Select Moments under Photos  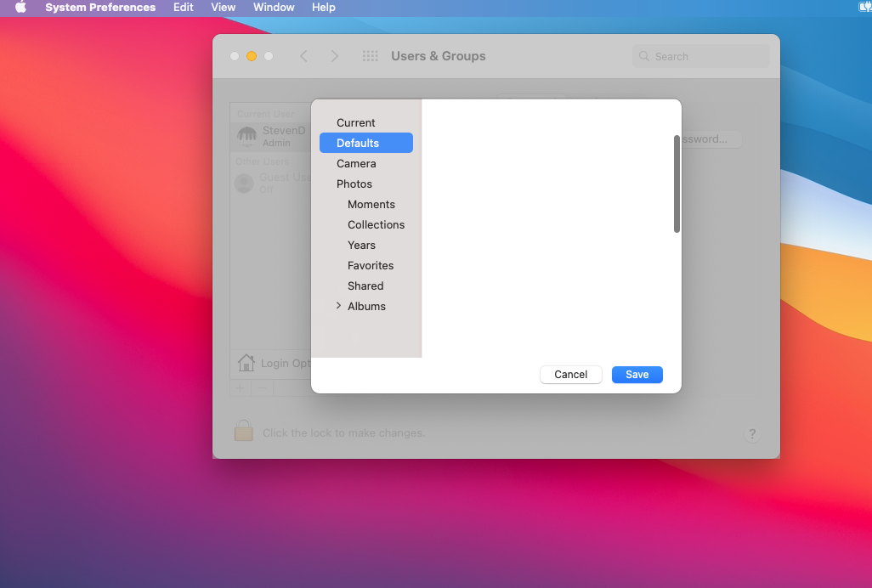[x=366, y=205]
